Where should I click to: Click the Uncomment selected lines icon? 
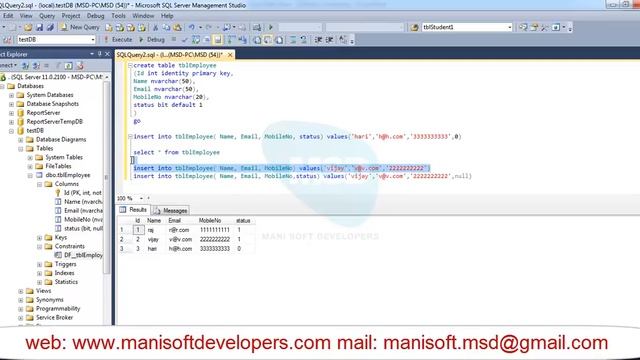[x=303, y=40]
